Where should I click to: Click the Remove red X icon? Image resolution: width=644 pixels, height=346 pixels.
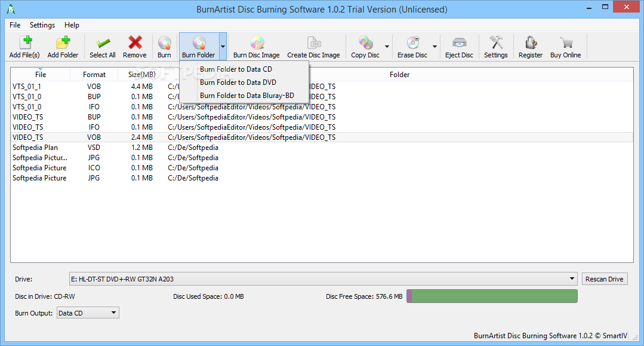pyautogui.click(x=135, y=42)
